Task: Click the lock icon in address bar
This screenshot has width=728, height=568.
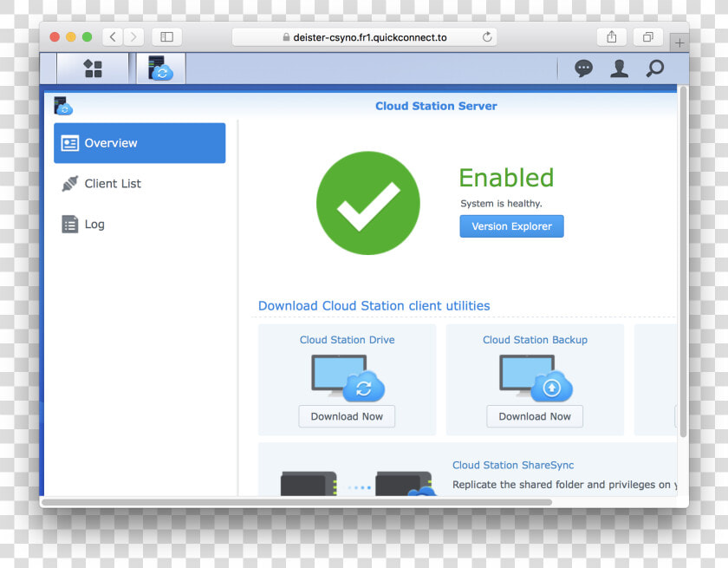Action: click(286, 37)
